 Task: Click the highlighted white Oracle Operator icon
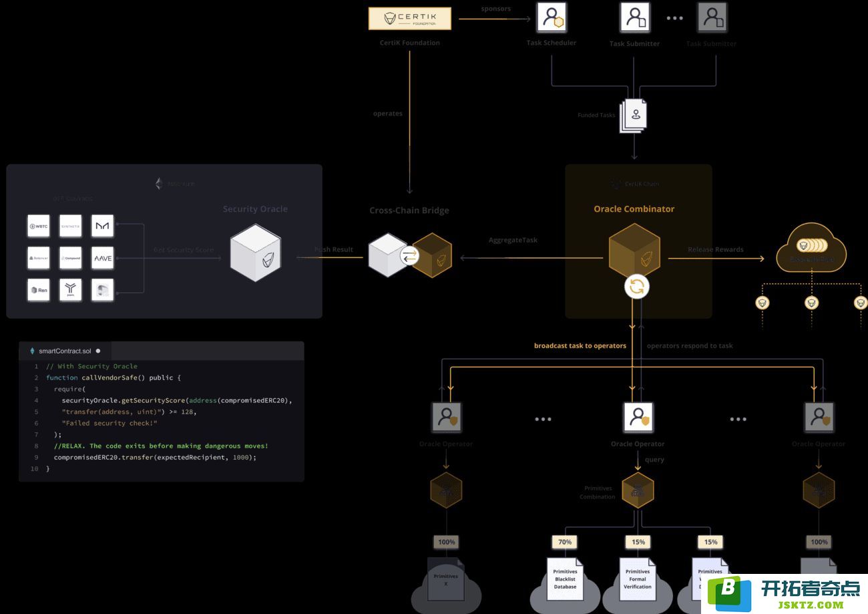click(638, 417)
